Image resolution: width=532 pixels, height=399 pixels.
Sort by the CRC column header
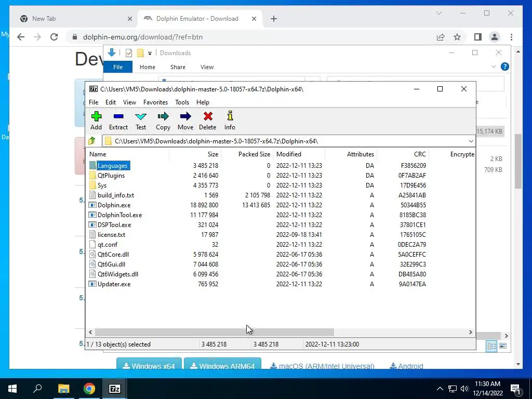coord(403,154)
